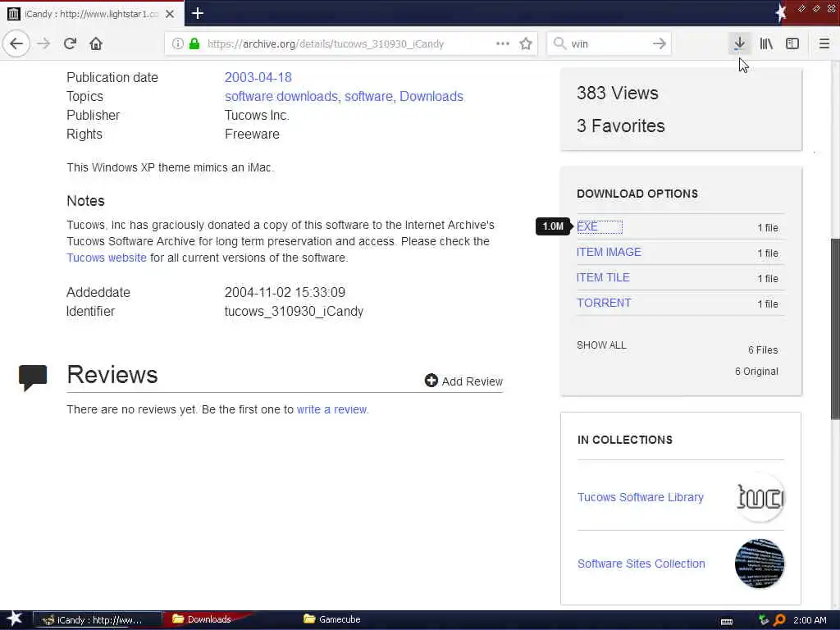The width and height of the screenshot is (840, 630).
Task: Reload the current page
Action: pyautogui.click(x=70, y=43)
